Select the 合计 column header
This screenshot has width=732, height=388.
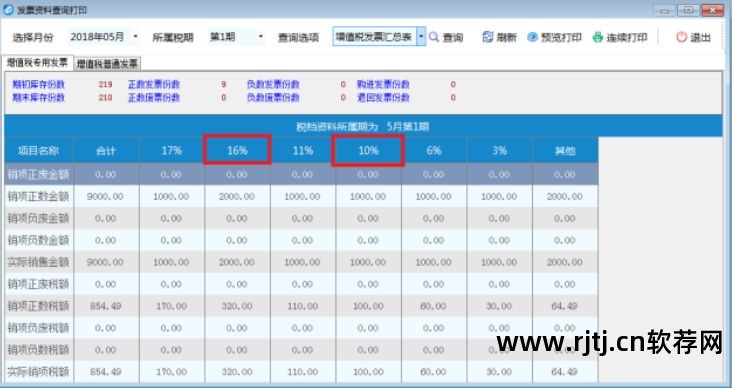106,151
